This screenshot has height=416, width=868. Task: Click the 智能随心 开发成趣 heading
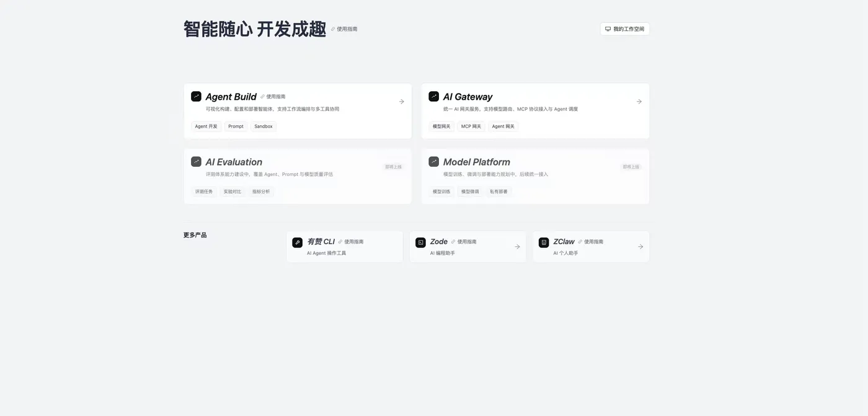[255, 29]
